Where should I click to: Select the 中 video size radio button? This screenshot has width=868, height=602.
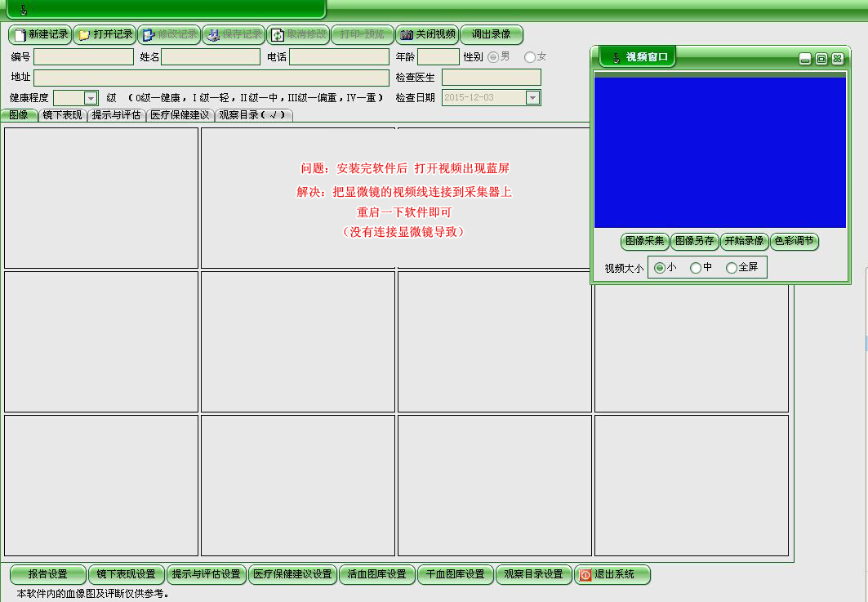pos(696,268)
